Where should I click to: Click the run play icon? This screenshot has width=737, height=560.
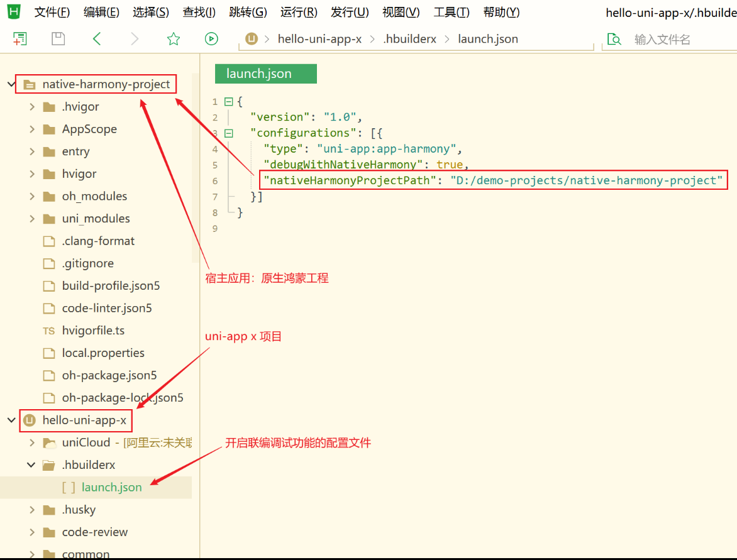pyautogui.click(x=211, y=38)
